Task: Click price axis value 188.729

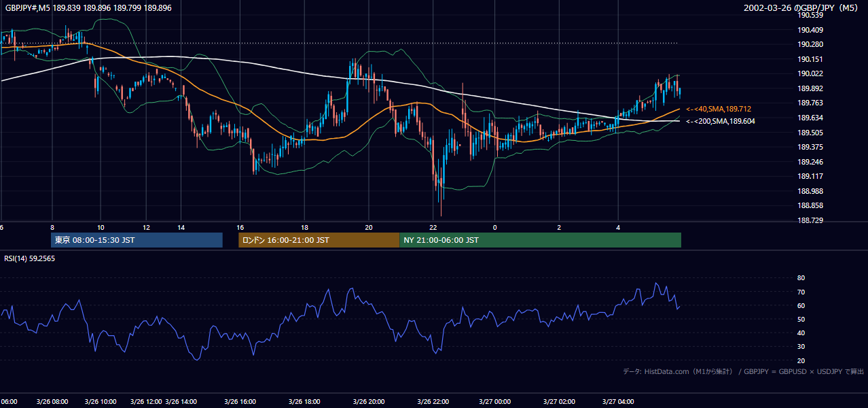Action: point(811,220)
